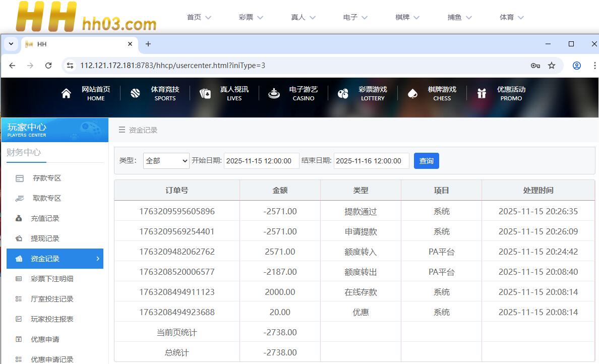Expand the 体育 dropdown in the top navigation

click(512, 17)
